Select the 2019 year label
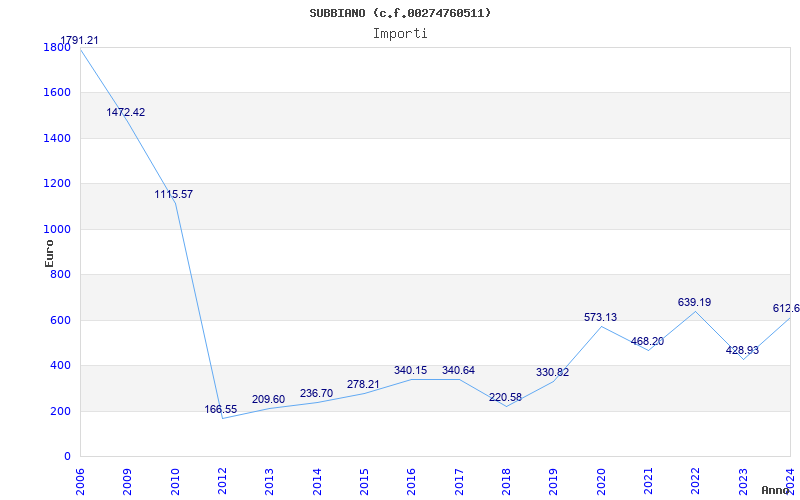Screen dimensions: 800x500 [554, 482]
